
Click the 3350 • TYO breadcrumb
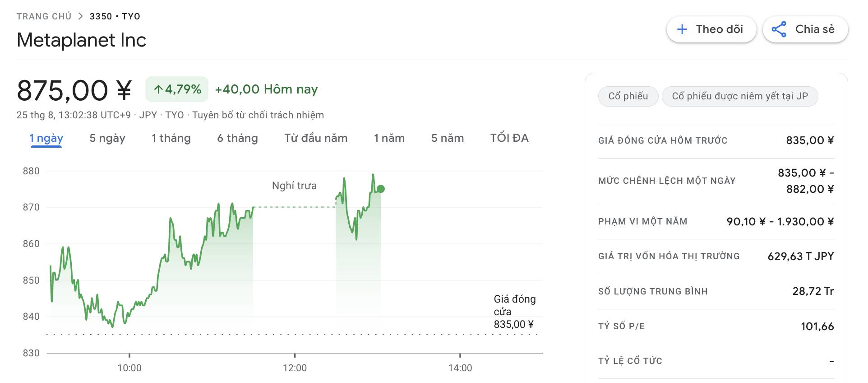[115, 16]
